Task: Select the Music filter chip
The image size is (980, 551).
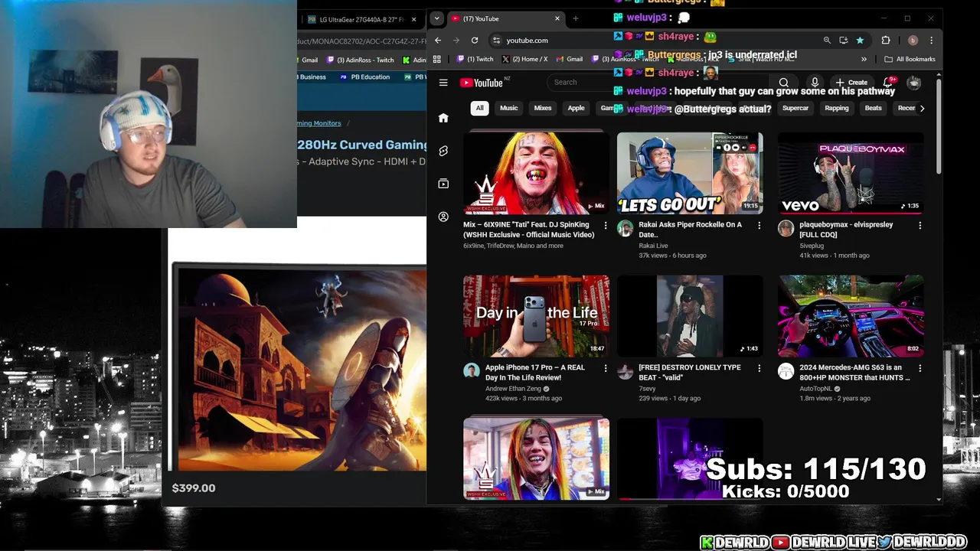Action: 509,108
